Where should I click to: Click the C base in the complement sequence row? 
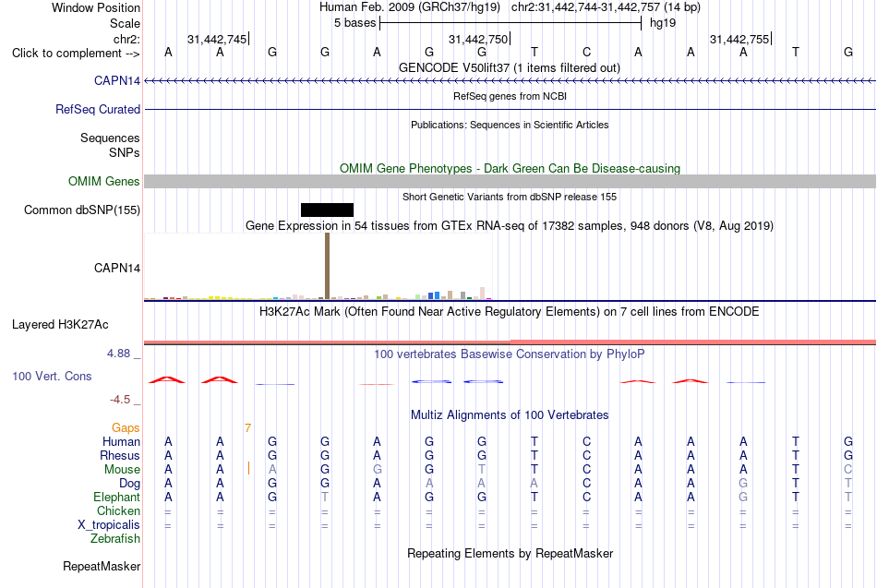tap(586, 52)
